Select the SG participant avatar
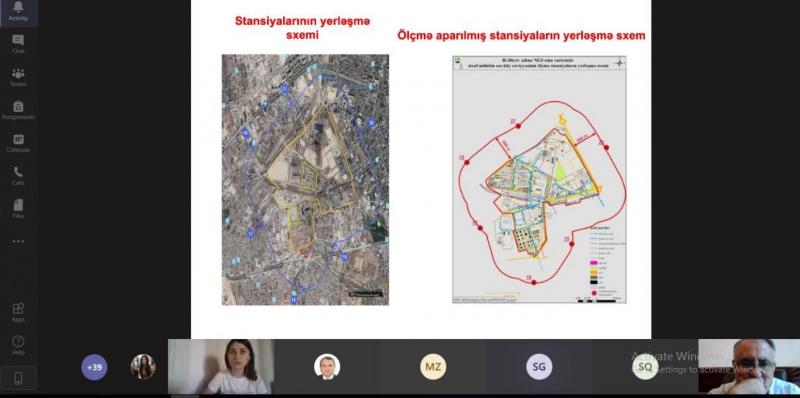This screenshot has height=398, width=800. pos(539,367)
